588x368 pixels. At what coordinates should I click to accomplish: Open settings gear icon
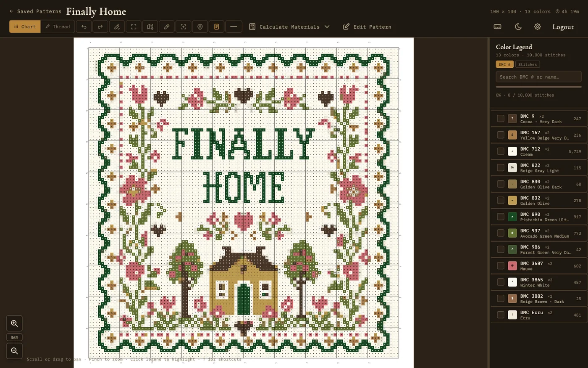537,26
